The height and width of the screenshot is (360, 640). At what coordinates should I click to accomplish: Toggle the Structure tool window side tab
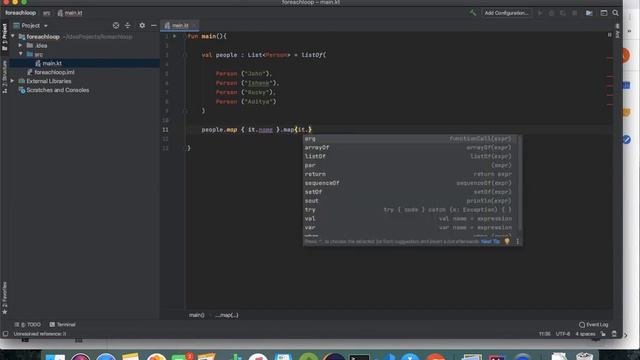[4, 77]
